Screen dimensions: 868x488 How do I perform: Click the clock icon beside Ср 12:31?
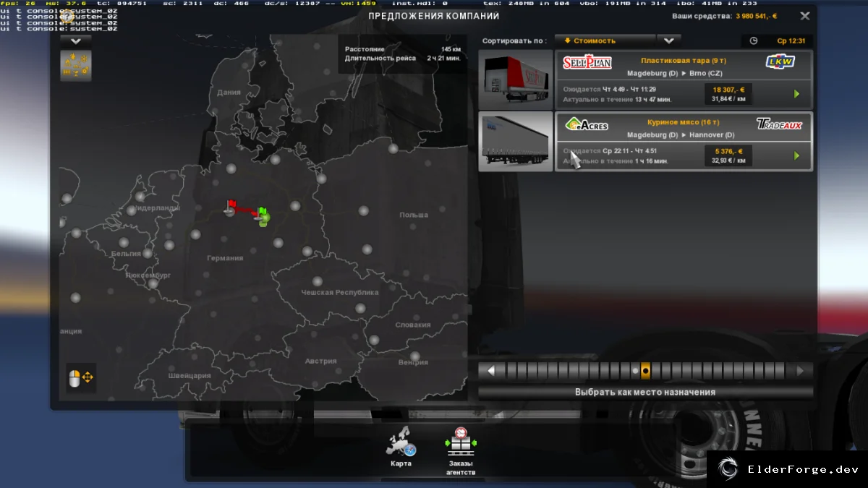[x=754, y=41]
